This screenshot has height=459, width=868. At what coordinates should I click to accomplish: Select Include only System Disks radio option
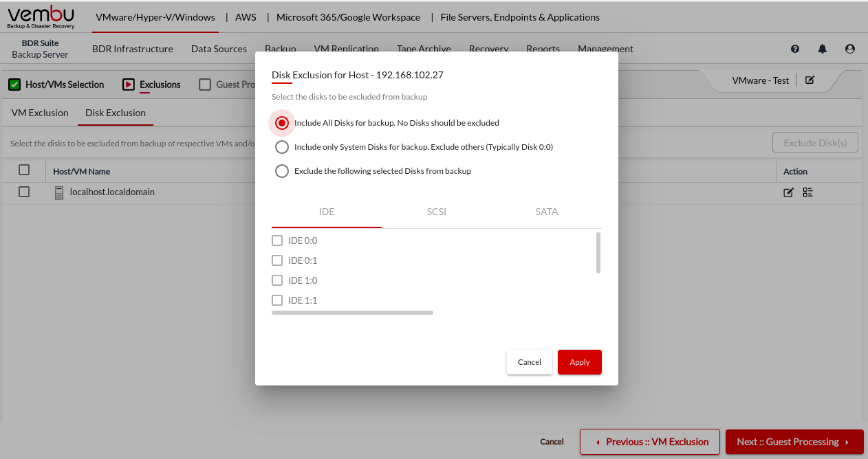pyautogui.click(x=281, y=147)
